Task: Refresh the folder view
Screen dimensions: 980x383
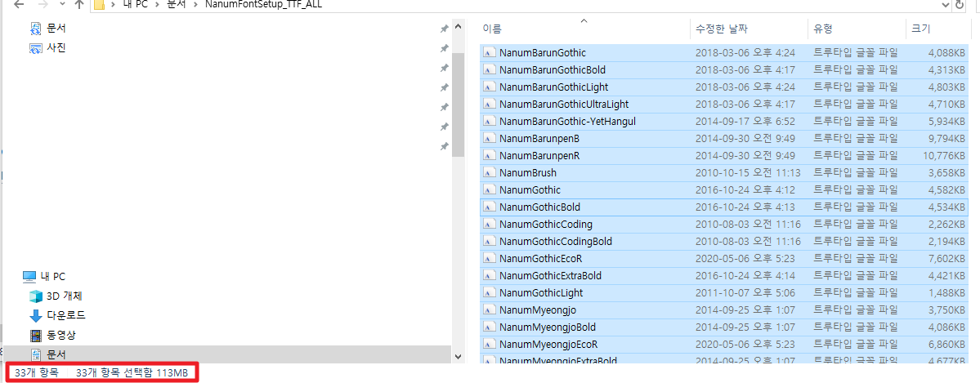Action: click(960, 5)
